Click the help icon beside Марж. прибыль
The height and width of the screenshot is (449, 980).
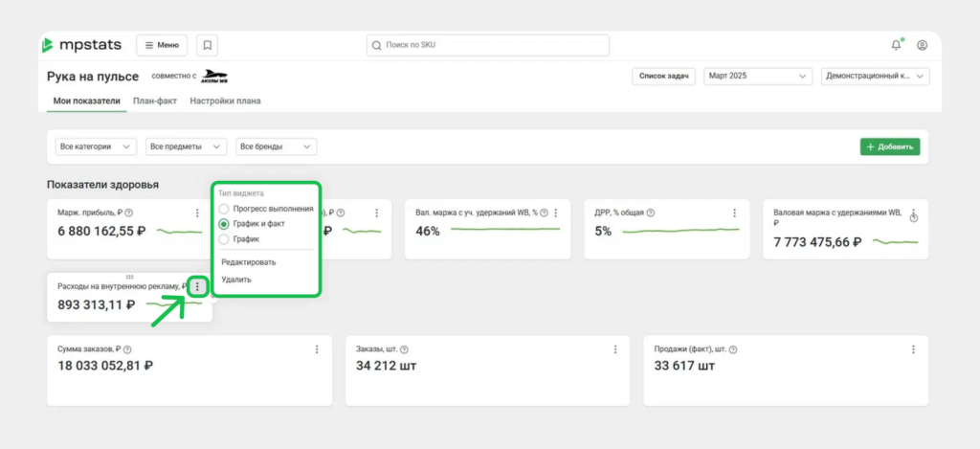(129, 213)
